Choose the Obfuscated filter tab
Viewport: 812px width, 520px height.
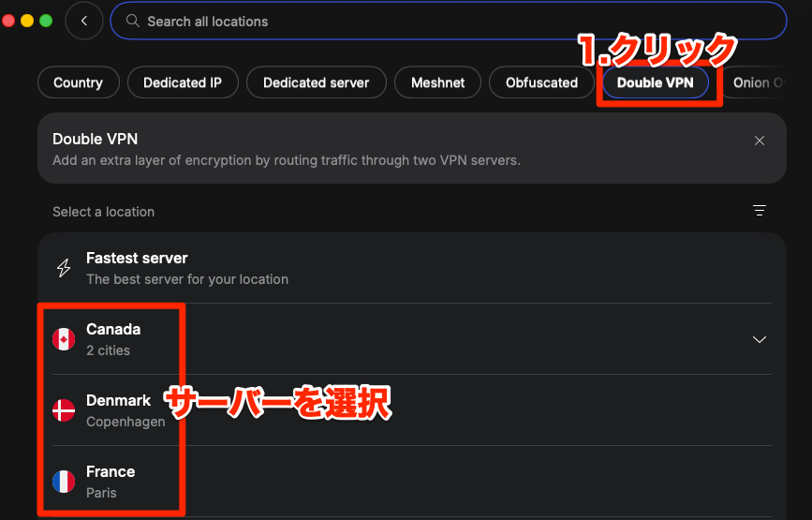click(x=541, y=82)
